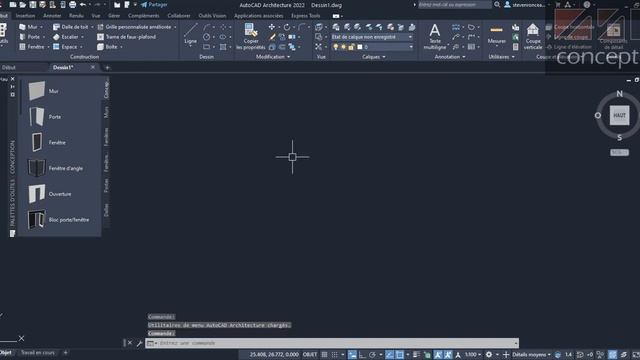Image resolution: width=640 pixels, height=360 pixels.
Task: Insert a Dalle de toit from the ribbon
Action: coord(70,27)
